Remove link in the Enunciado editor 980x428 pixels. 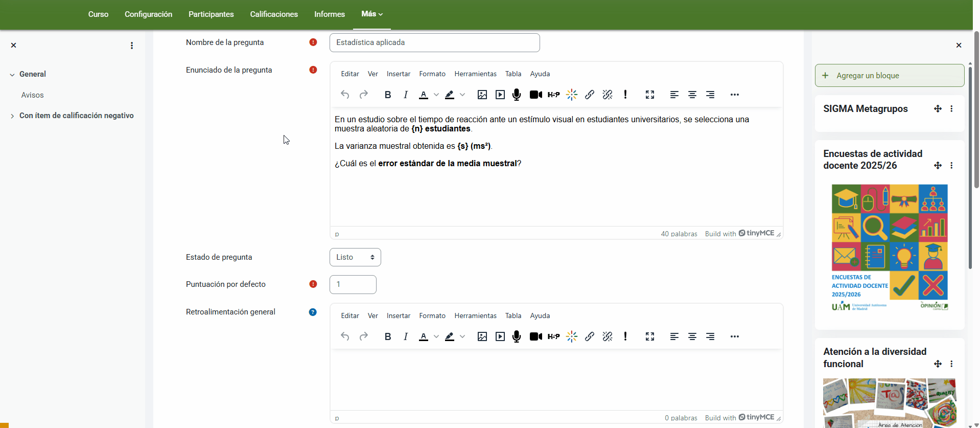(x=608, y=95)
